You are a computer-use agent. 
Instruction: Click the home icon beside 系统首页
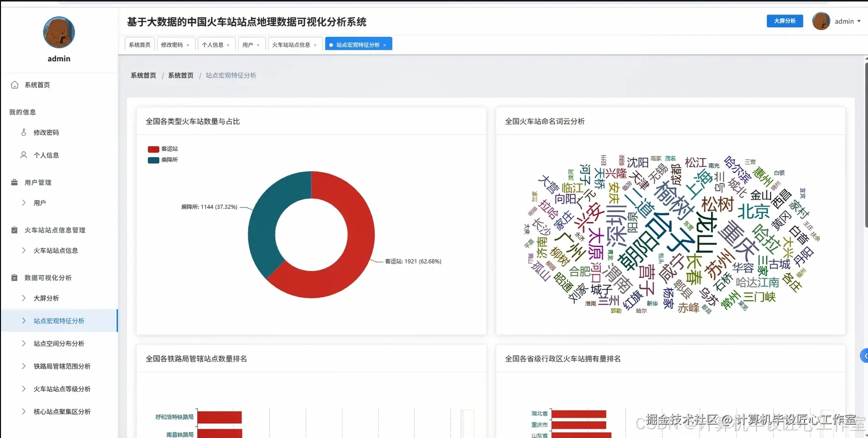click(x=14, y=85)
